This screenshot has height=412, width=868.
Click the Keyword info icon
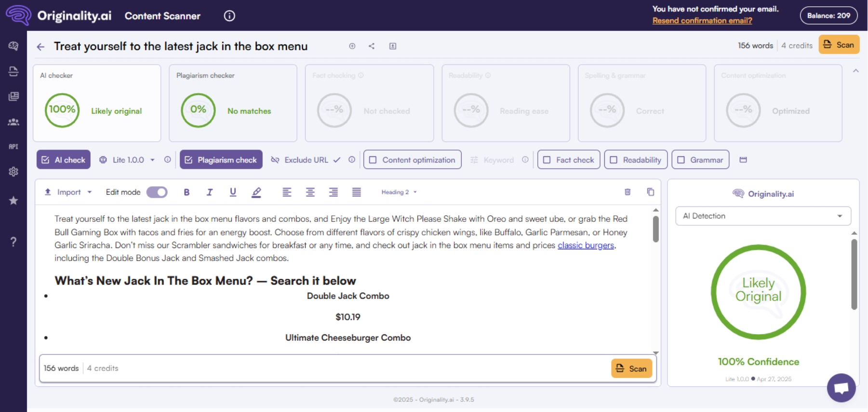[x=525, y=160]
